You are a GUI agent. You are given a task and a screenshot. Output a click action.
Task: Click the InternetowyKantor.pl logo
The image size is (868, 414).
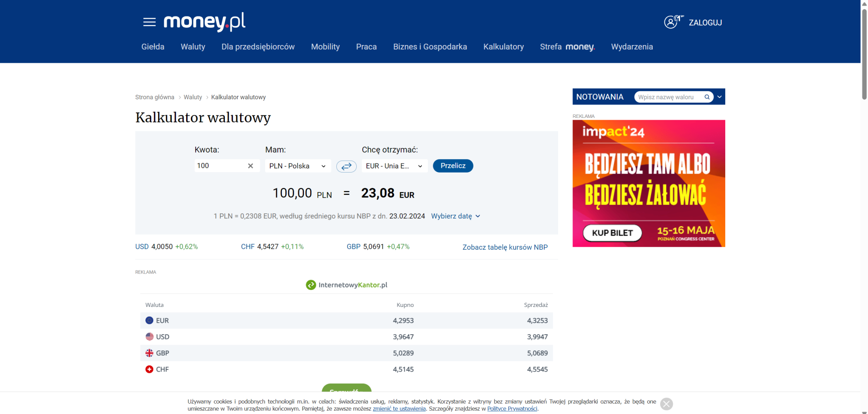(x=346, y=285)
